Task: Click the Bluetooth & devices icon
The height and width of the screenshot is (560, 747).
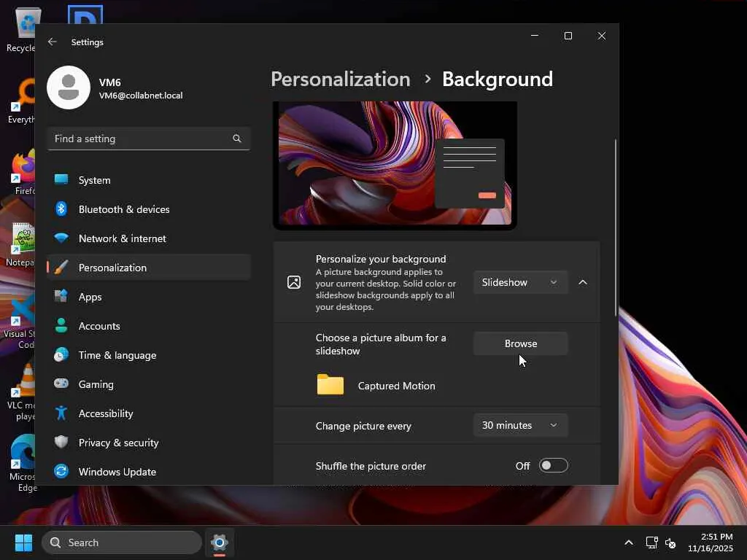Action: coord(61,209)
